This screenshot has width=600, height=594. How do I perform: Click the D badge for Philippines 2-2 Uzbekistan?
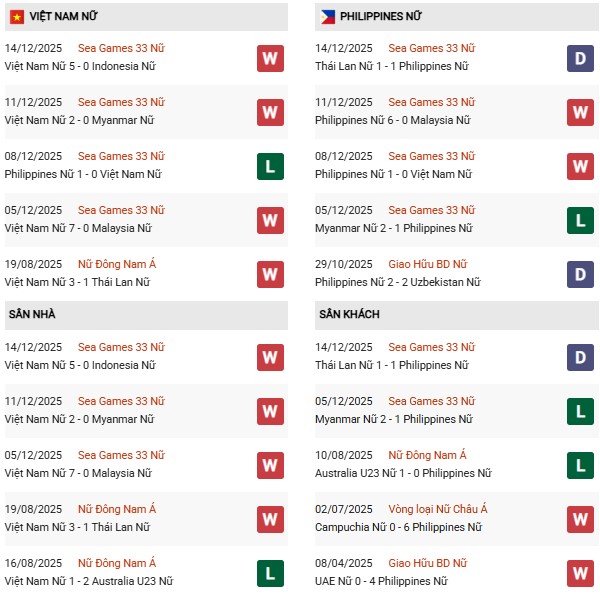click(580, 274)
